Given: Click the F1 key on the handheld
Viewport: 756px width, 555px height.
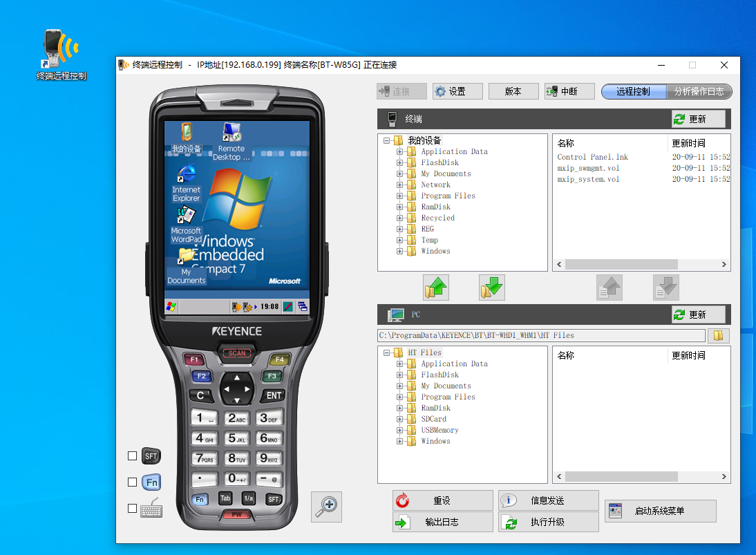Looking at the screenshot, I should coord(194,359).
